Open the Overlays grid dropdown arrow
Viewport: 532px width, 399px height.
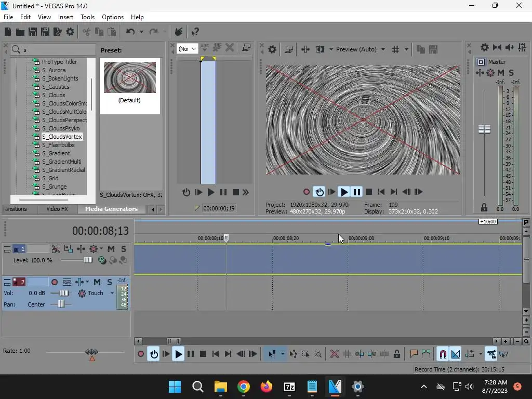(406, 49)
